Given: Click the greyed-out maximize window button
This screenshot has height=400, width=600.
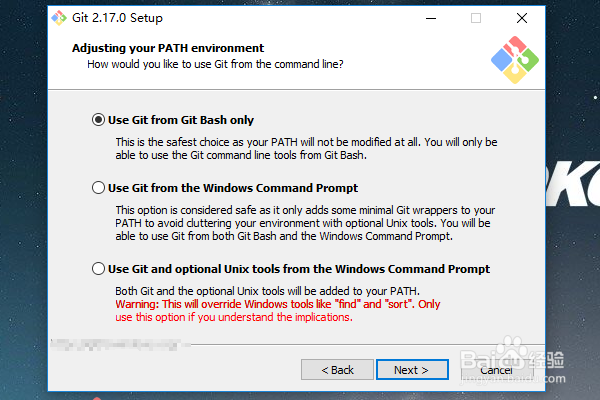Looking at the screenshot, I should click(476, 18).
